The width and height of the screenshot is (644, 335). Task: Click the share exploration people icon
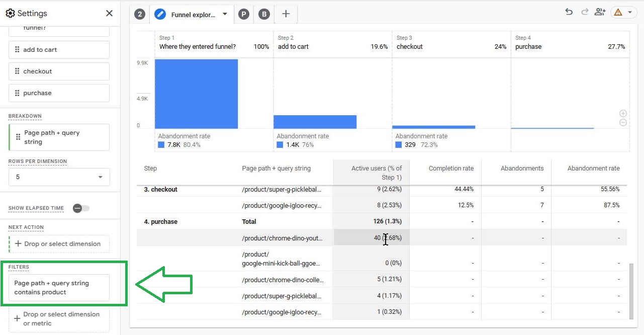[x=600, y=12]
